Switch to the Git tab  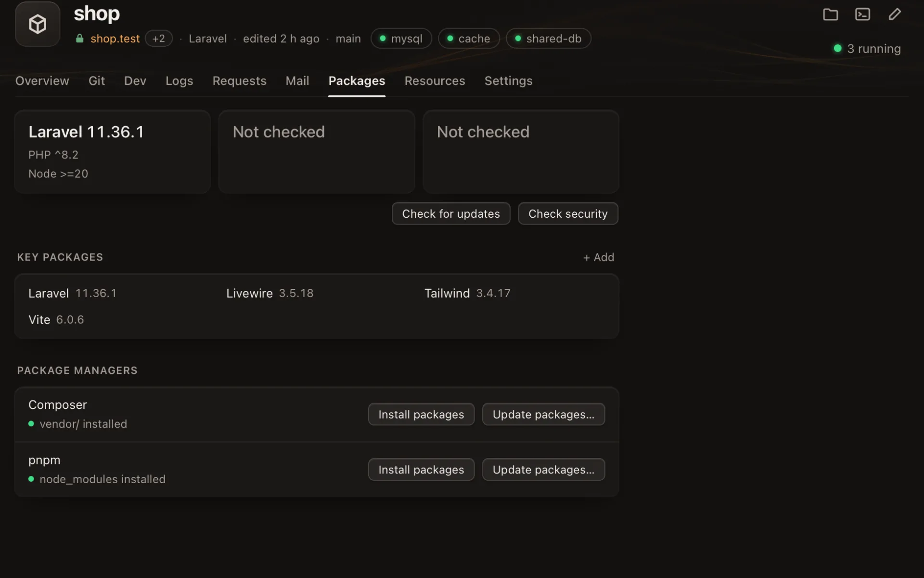(x=97, y=81)
